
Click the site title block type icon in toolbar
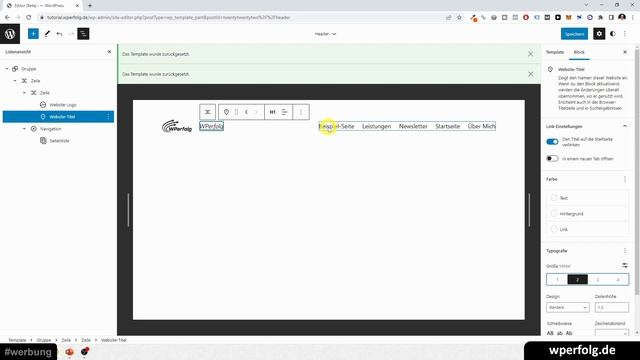click(226, 112)
